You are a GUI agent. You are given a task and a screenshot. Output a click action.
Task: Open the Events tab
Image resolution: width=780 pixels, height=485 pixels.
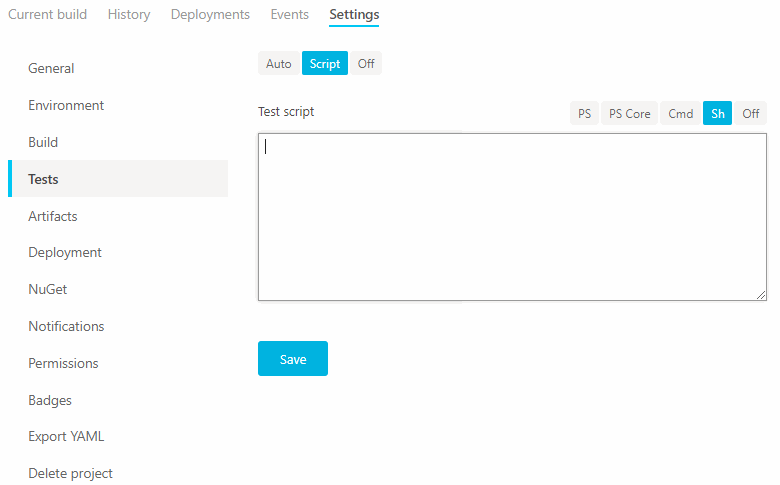289,15
